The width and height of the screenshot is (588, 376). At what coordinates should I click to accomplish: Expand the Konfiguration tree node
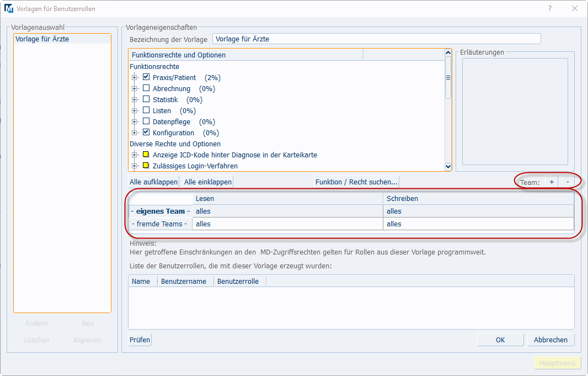pos(134,133)
